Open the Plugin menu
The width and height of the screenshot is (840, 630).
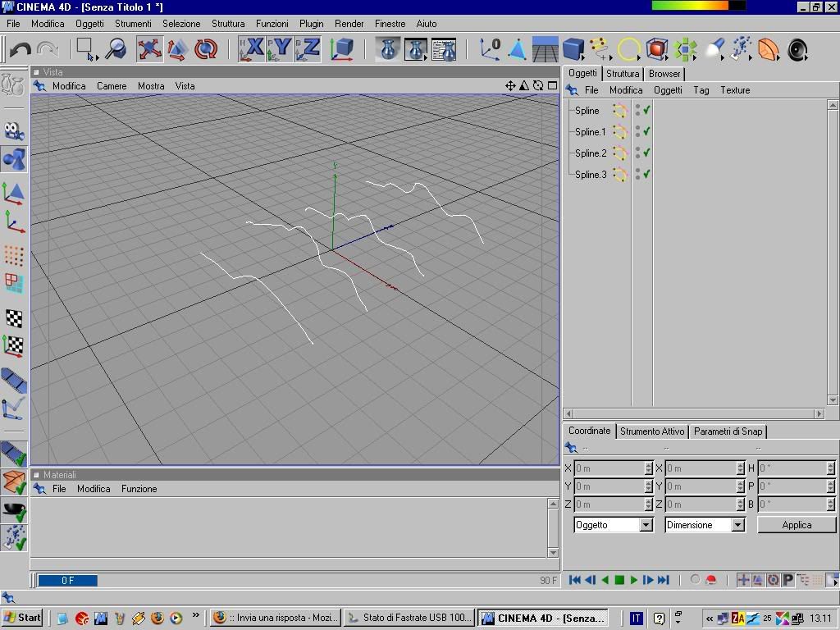[x=311, y=24]
